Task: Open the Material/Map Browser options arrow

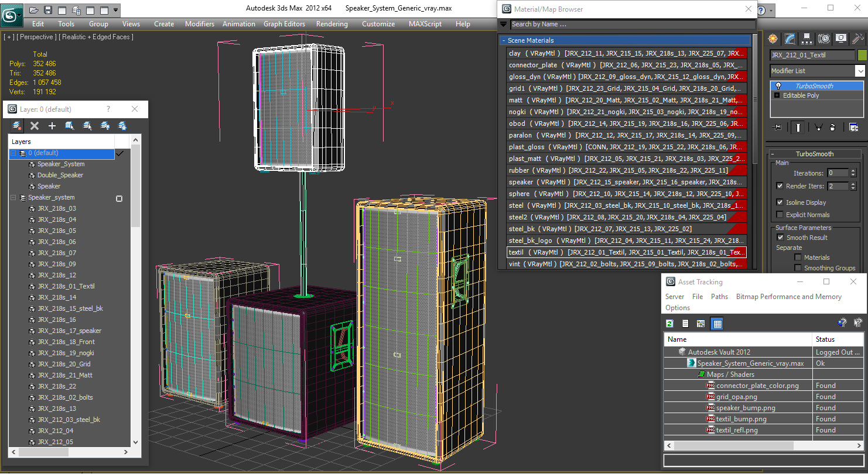Action: click(x=503, y=25)
